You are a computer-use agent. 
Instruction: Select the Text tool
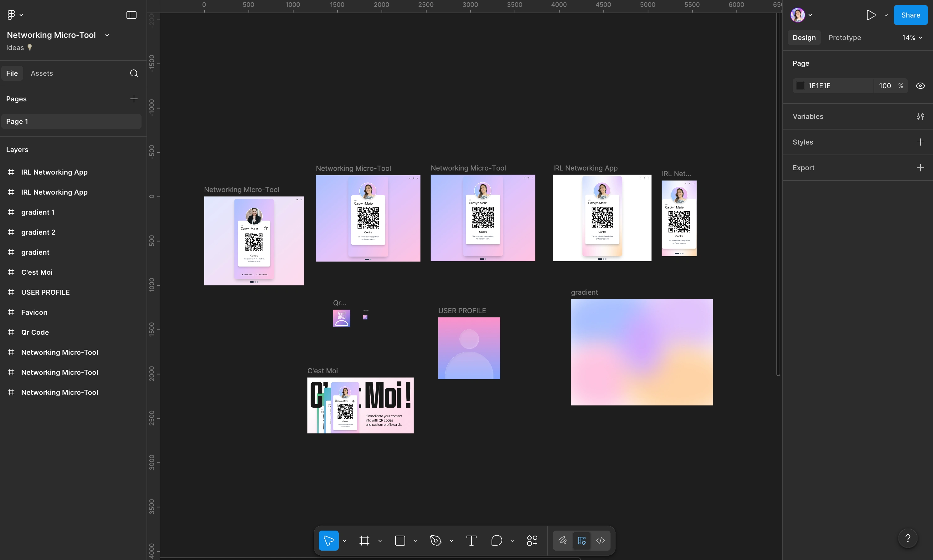471,540
